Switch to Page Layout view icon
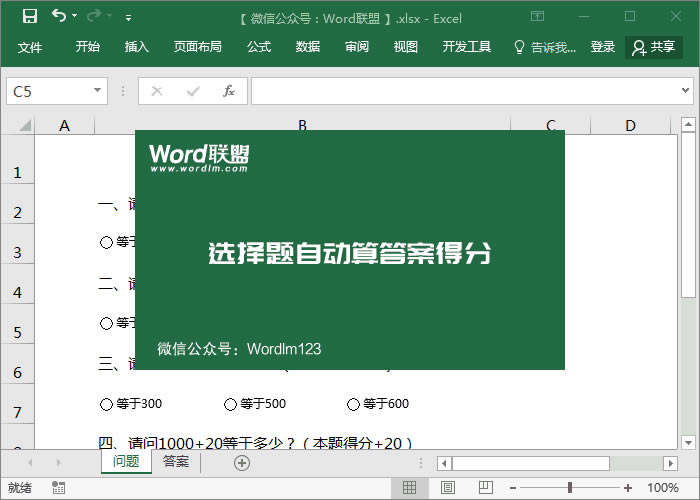This screenshot has width=700, height=500. pos(447,488)
